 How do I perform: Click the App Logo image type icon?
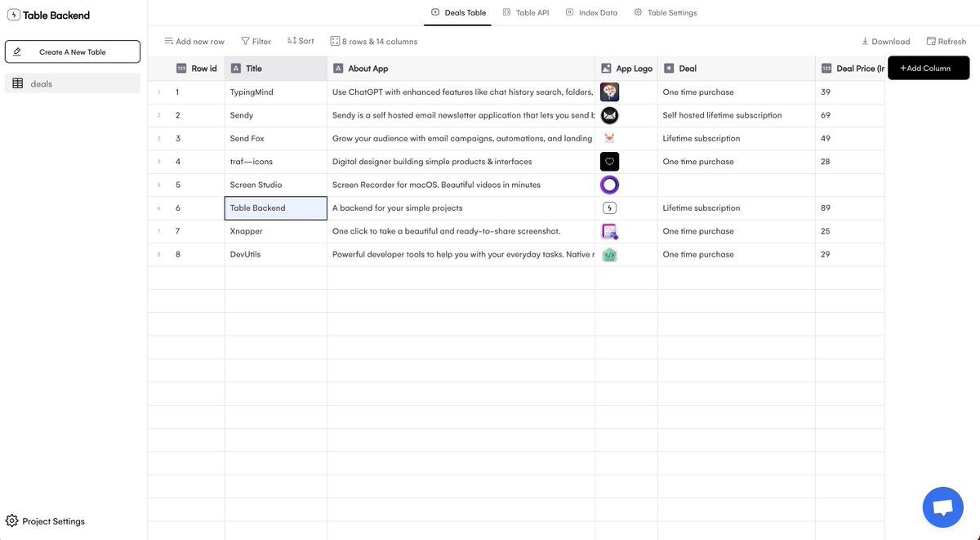(x=606, y=69)
